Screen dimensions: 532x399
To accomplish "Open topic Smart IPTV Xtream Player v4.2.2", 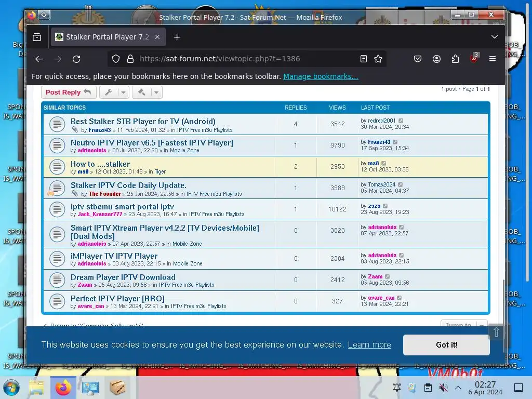I will 165,232.
